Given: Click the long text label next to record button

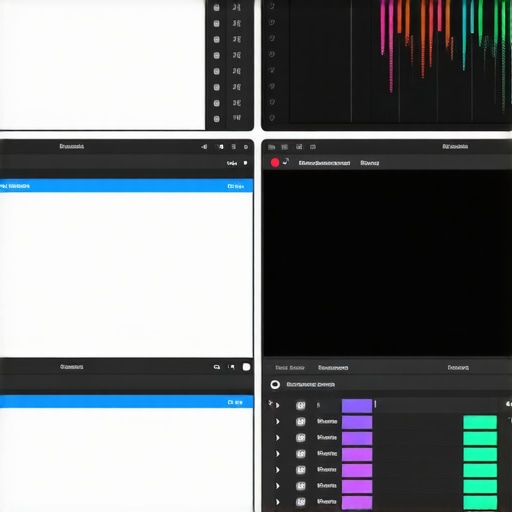Looking at the screenshot, I should [x=324, y=163].
